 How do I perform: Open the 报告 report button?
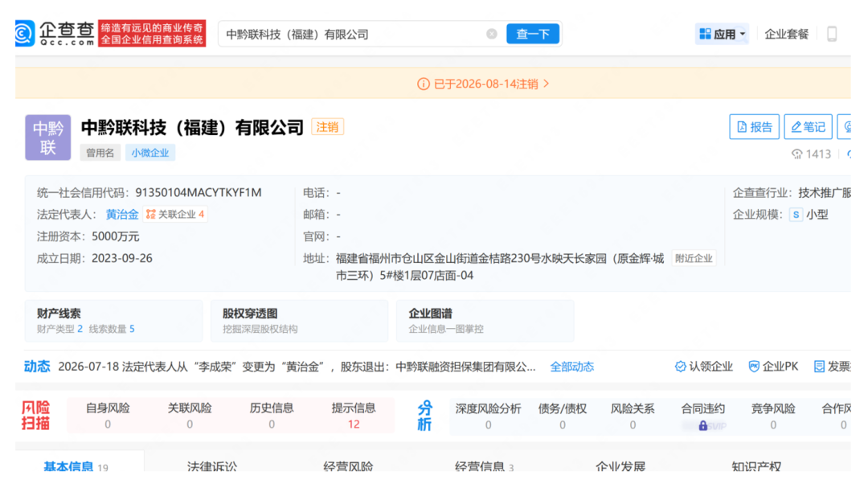754,127
